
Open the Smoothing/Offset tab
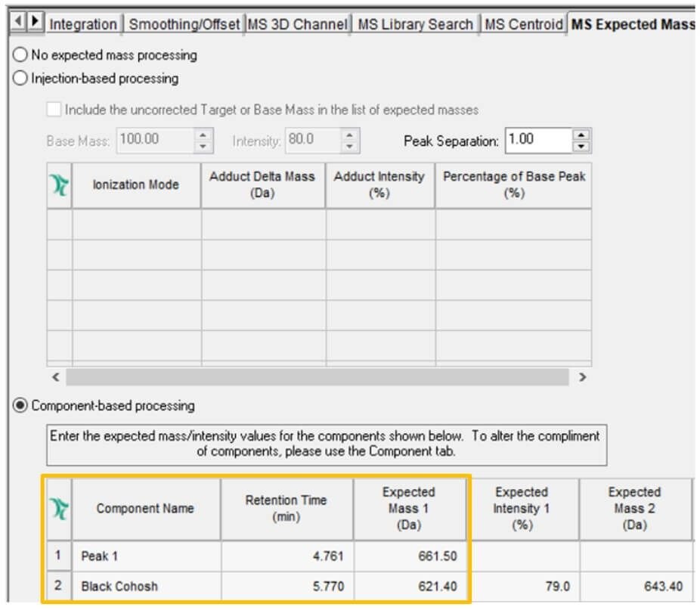(184, 24)
